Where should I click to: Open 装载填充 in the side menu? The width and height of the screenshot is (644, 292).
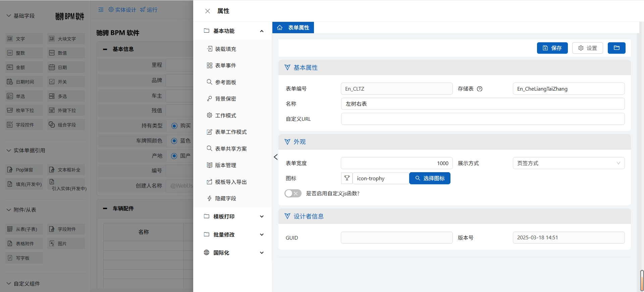point(225,49)
